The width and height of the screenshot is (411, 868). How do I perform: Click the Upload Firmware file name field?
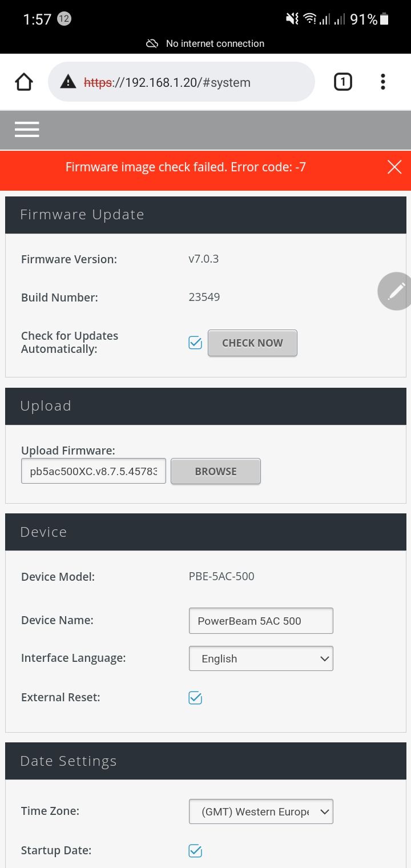click(94, 471)
